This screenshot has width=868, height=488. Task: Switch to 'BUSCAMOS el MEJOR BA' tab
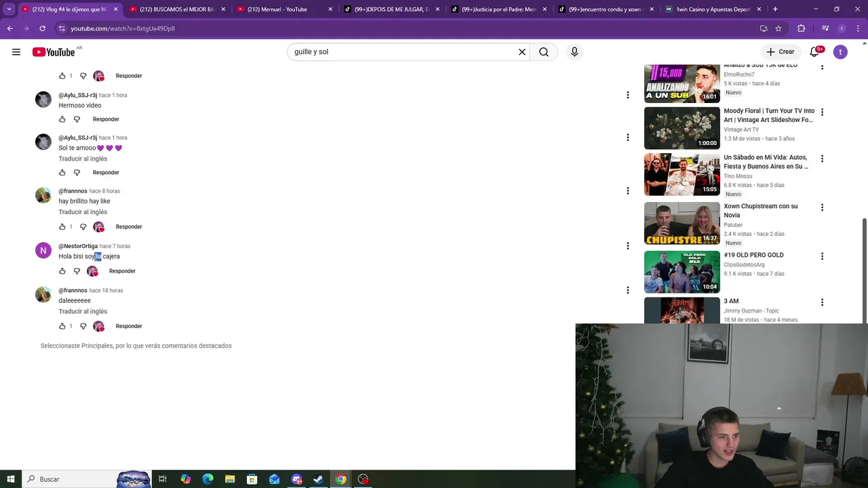(176, 9)
